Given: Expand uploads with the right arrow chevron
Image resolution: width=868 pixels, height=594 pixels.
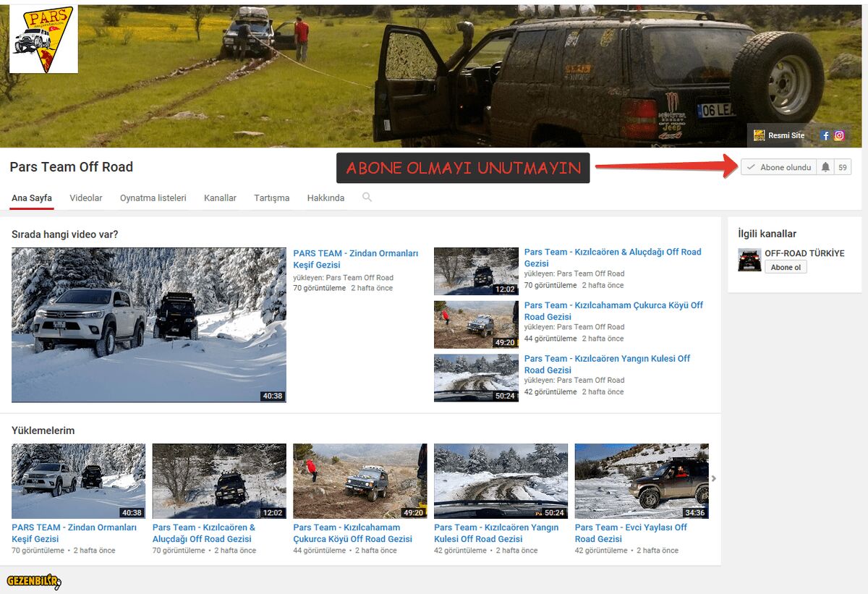Looking at the screenshot, I should point(714,478).
